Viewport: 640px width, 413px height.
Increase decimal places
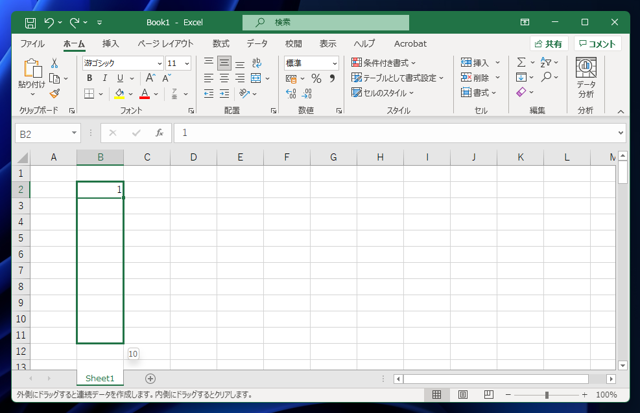click(x=291, y=93)
